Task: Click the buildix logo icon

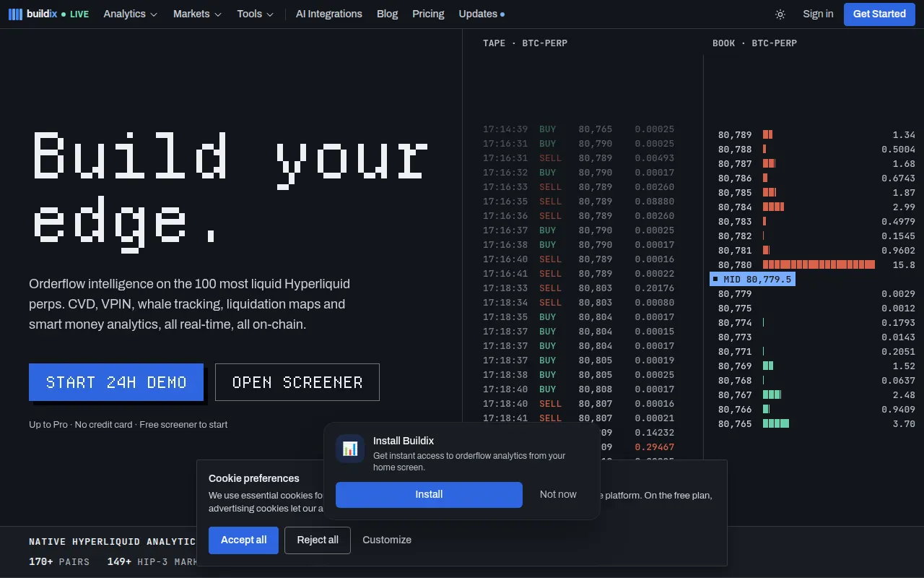Action: (15, 14)
